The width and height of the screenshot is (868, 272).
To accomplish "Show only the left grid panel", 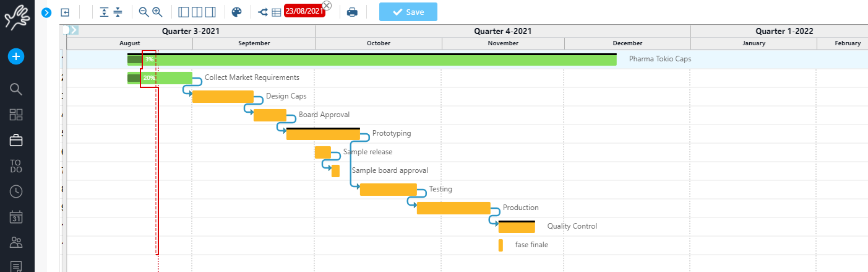I will (x=184, y=12).
